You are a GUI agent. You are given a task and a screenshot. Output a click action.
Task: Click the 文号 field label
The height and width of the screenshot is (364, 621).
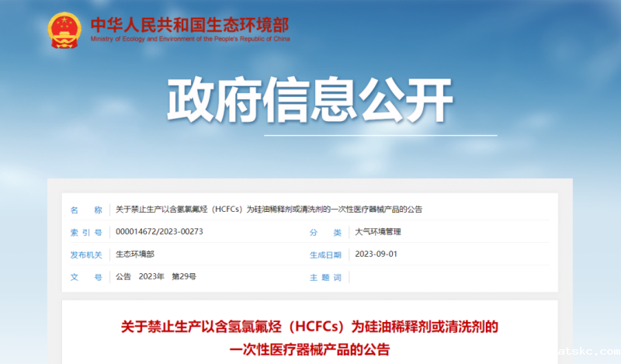[85, 277]
